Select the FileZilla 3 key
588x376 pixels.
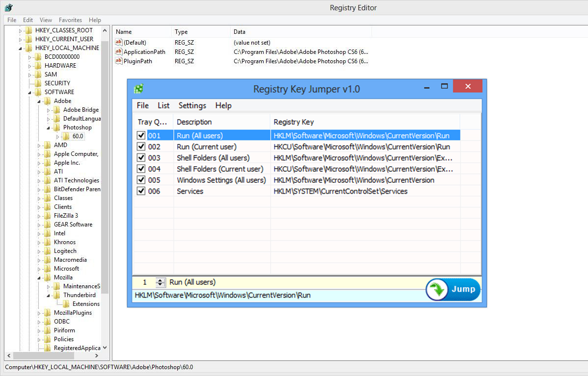click(x=66, y=216)
